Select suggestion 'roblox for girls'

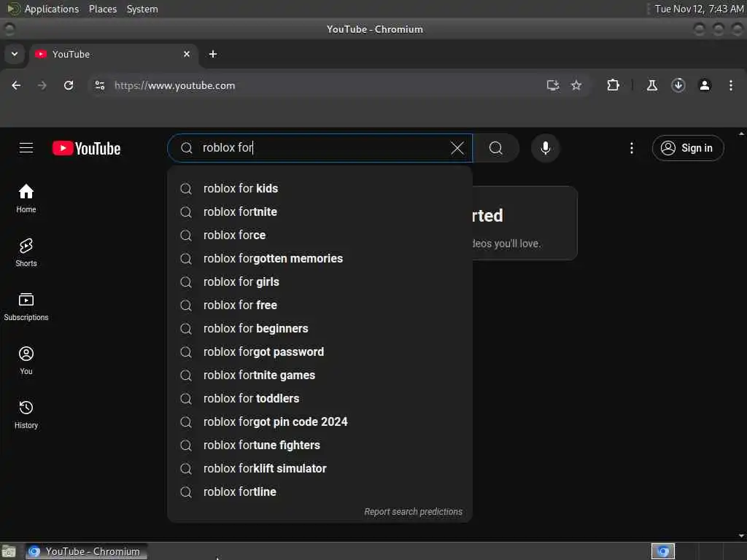click(x=320, y=282)
